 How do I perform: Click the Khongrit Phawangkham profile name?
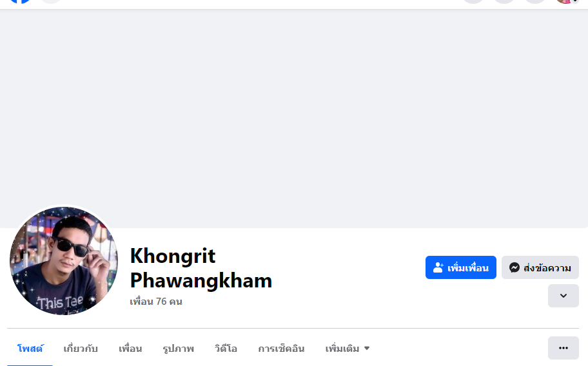pos(201,268)
